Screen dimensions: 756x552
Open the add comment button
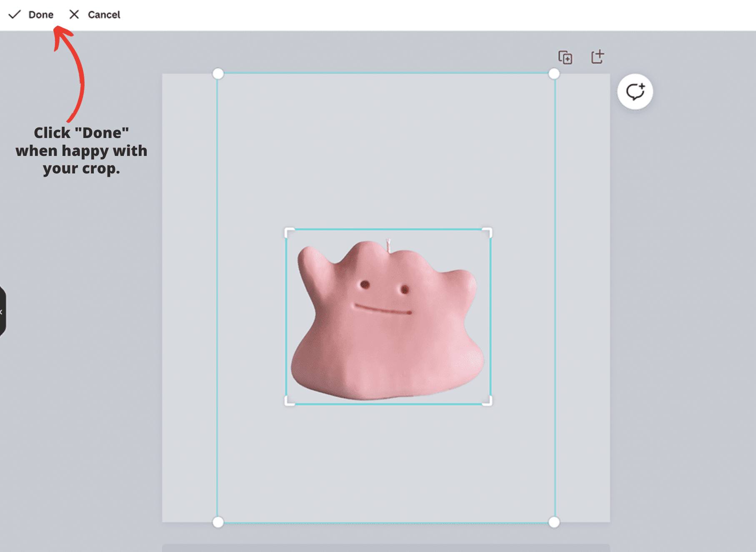click(x=635, y=92)
